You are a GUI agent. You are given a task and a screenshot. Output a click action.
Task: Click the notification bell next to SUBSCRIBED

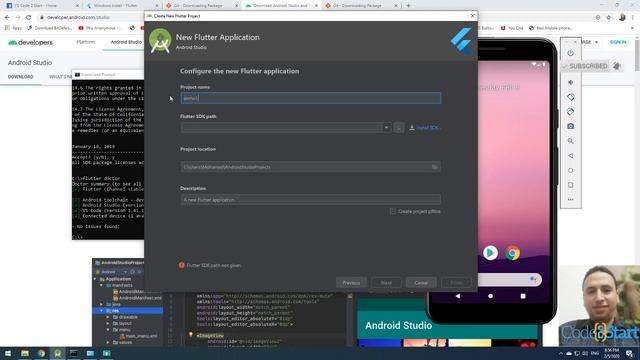(617, 66)
